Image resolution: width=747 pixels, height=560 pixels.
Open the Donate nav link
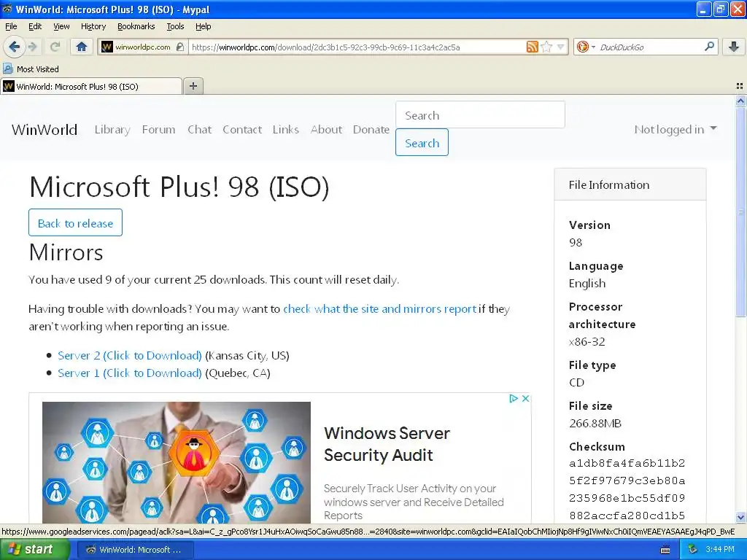(x=371, y=130)
